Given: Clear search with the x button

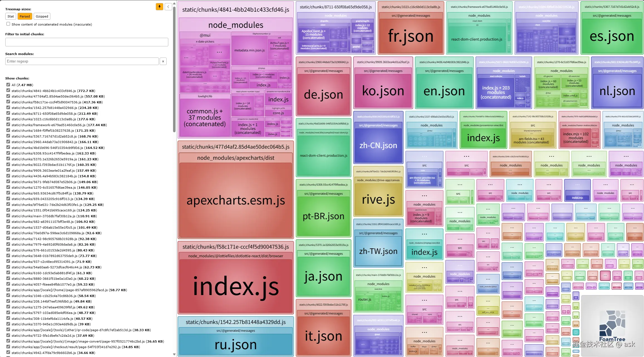Looking at the screenshot, I should 163,61.
